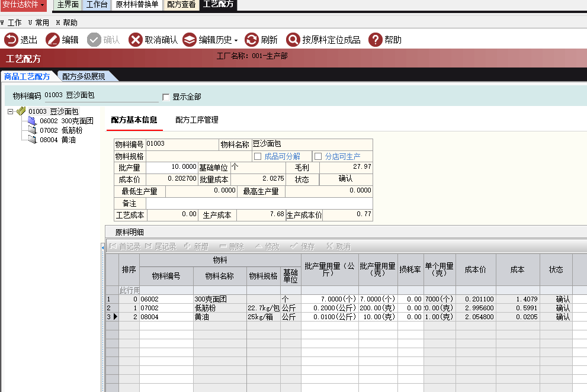Screen dimensions: 587x392
Task: Click the Cancel Confirm (取消确认) icon
Action: click(x=136, y=40)
